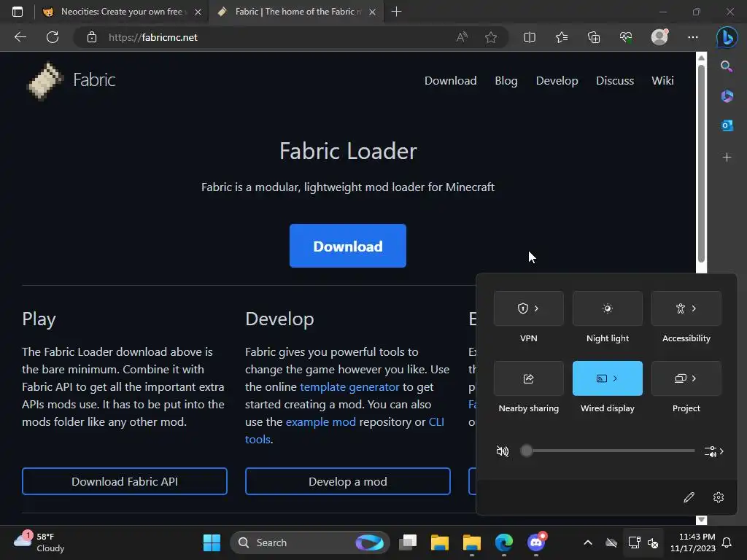Click the volume slider thumb
The height and width of the screenshot is (560, 747).
coord(527,451)
